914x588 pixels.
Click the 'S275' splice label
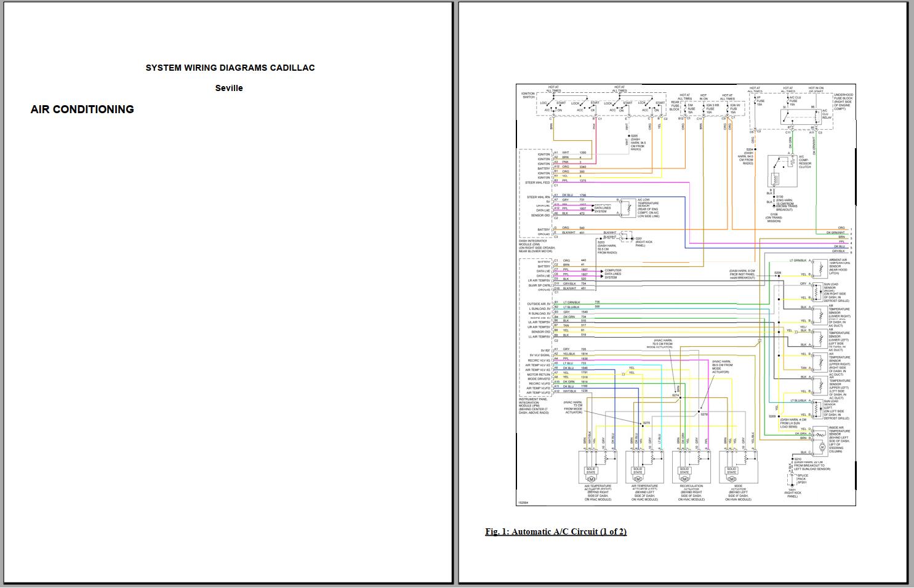point(646,423)
